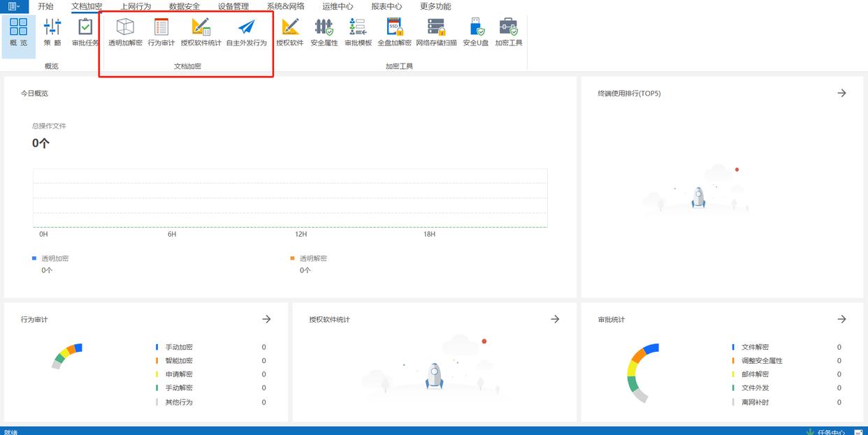Select the 自主外发行为 paper plane icon
Screen dimensions: 868x435
(x=246, y=32)
